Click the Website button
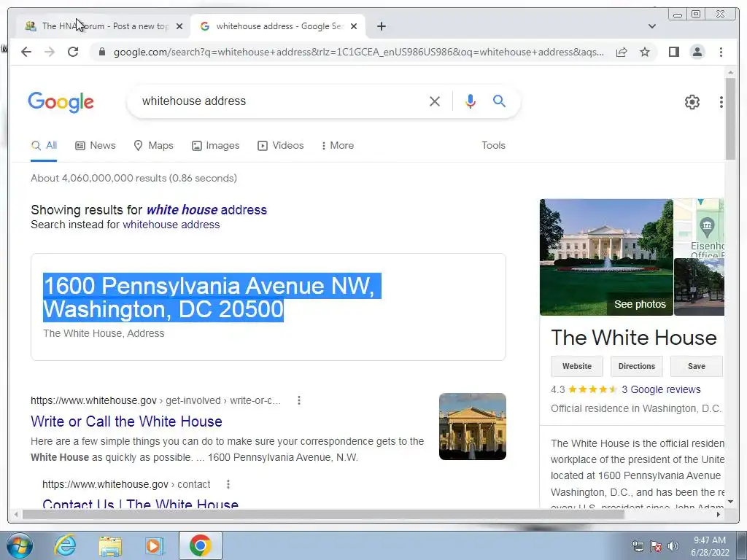 tap(577, 366)
